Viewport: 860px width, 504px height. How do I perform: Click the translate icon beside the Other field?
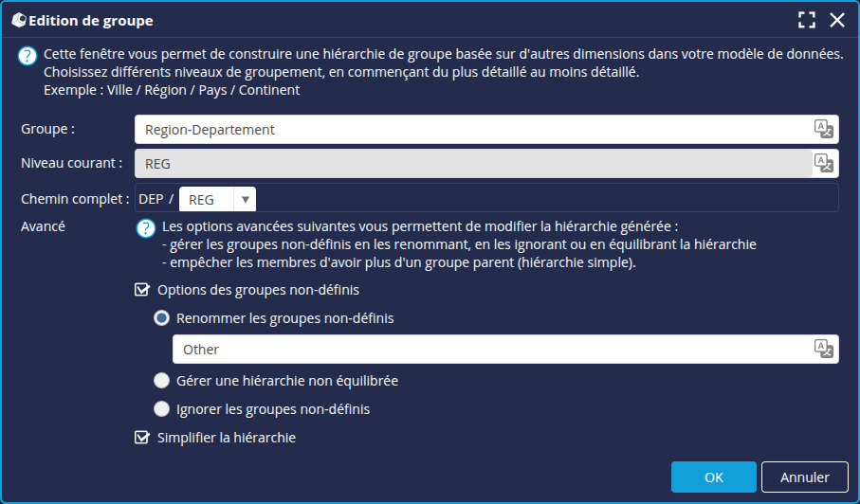(823, 349)
